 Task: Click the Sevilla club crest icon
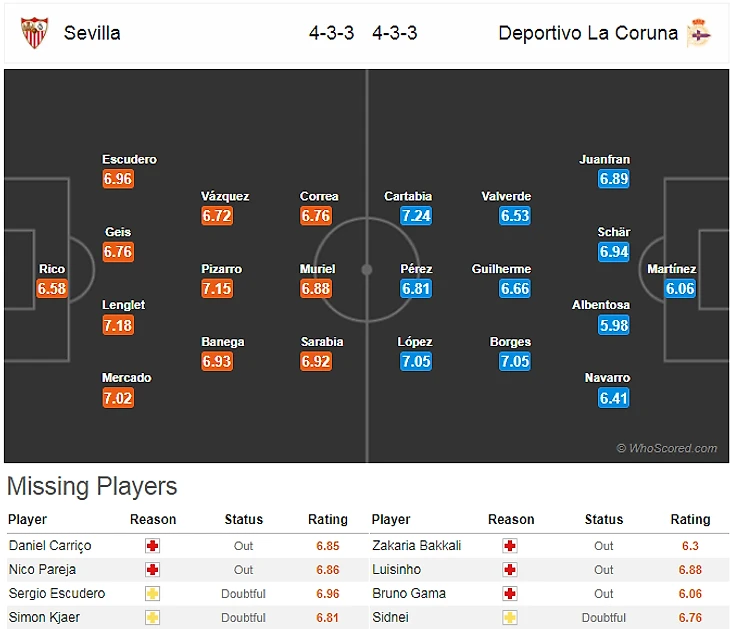pos(34,32)
